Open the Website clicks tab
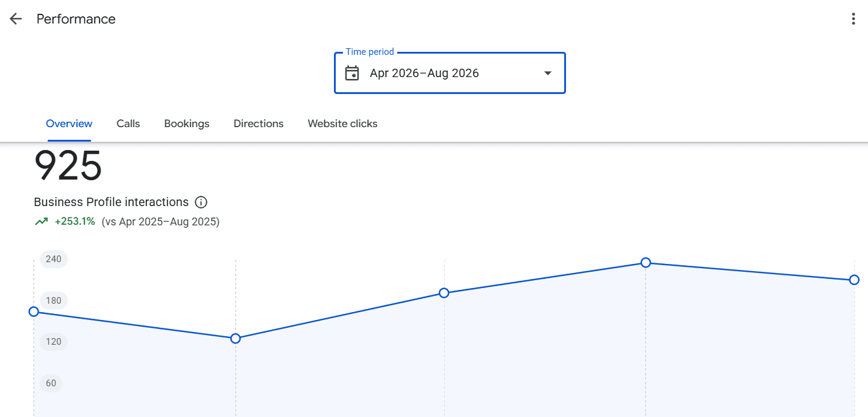 (342, 124)
